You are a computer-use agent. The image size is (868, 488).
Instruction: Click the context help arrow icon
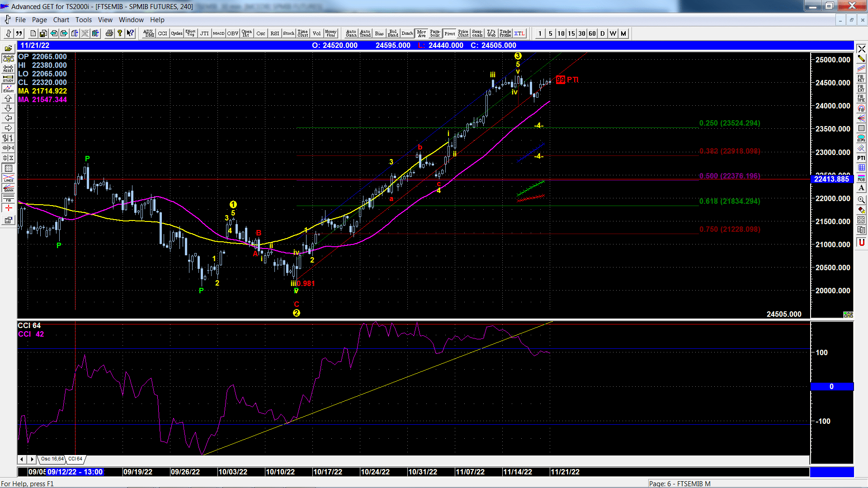pos(130,33)
